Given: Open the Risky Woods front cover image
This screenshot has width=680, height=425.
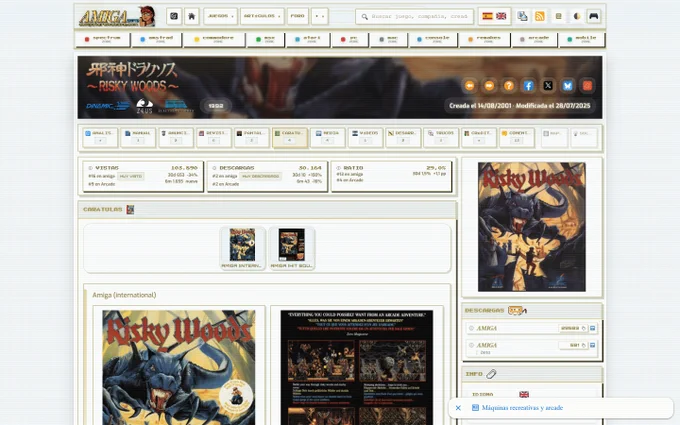Looking at the screenshot, I should [179, 367].
